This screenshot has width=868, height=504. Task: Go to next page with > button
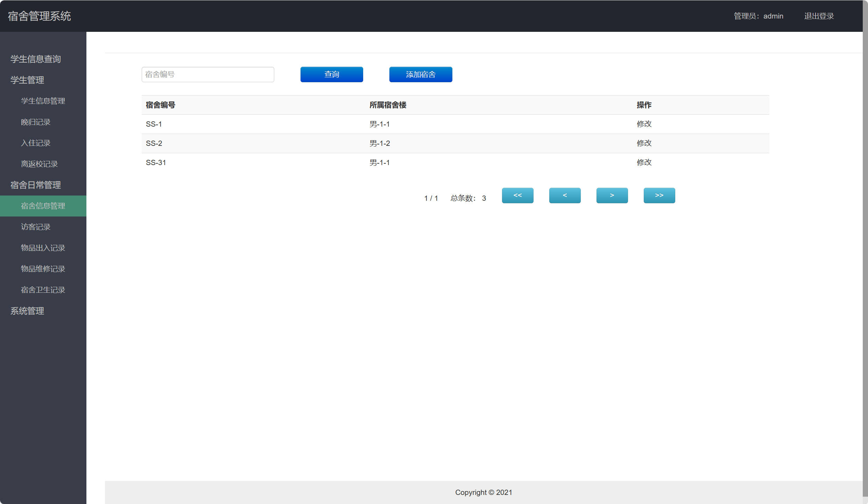(x=612, y=196)
